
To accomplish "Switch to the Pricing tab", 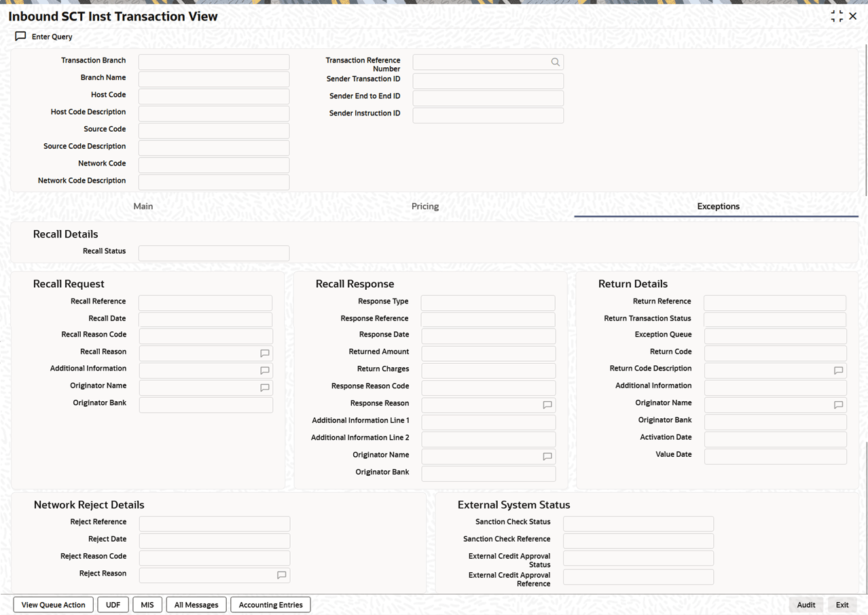I will (425, 206).
